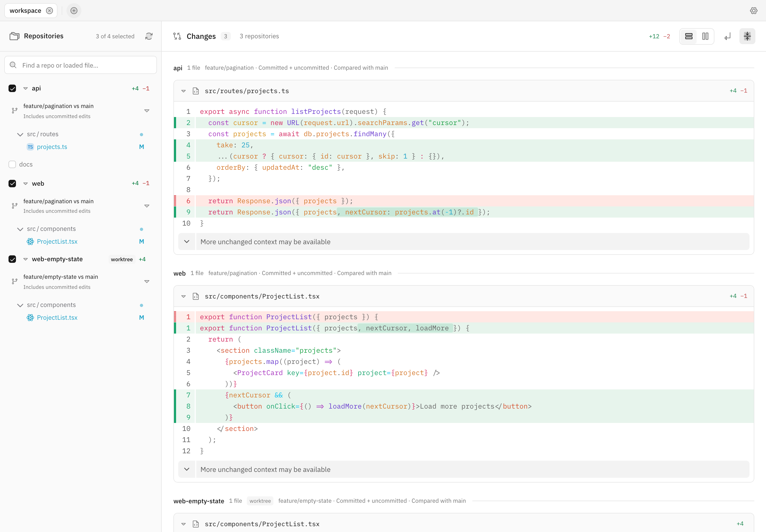766x532 pixels.
Task: Collapse the web-empty-state repository tree
Action: [25, 259]
